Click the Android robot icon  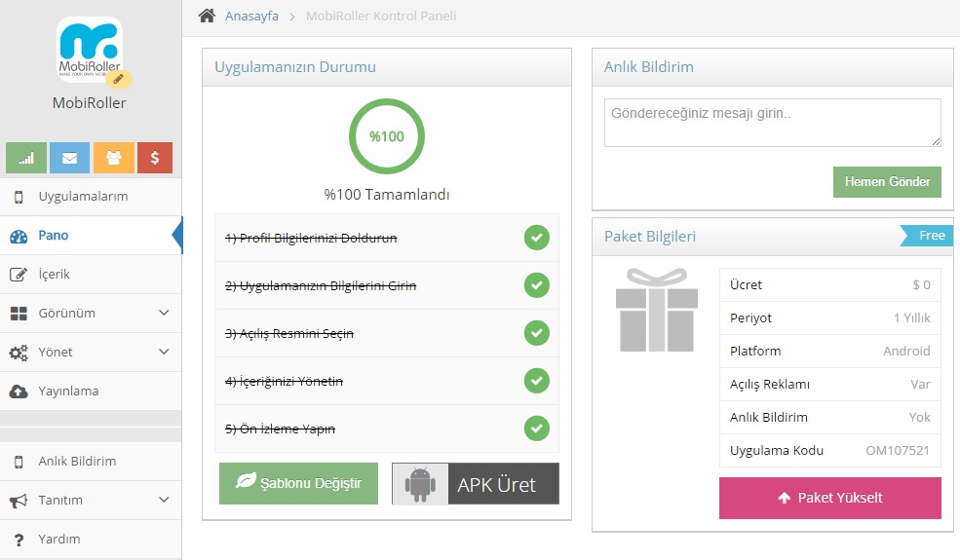420,485
